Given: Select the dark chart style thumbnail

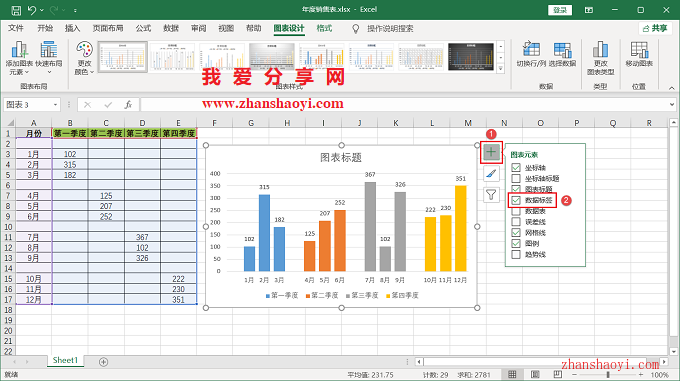Looking at the screenshot, I should pyautogui.click(x=471, y=57).
